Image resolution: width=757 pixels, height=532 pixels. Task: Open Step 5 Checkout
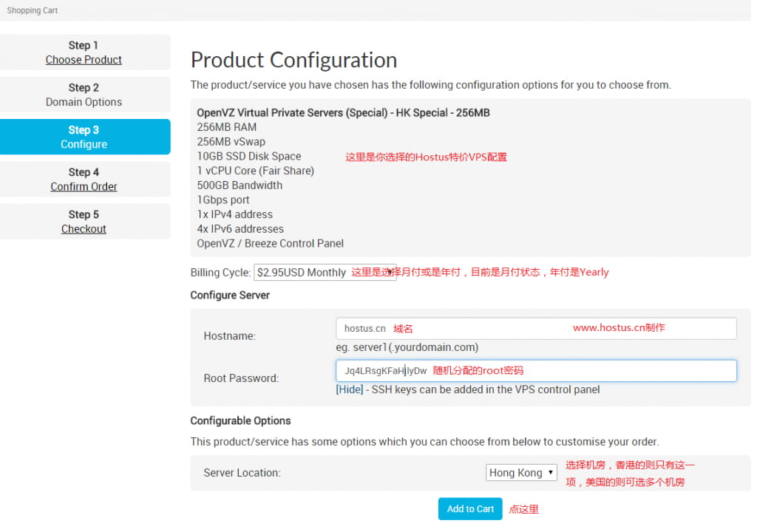[x=84, y=222]
